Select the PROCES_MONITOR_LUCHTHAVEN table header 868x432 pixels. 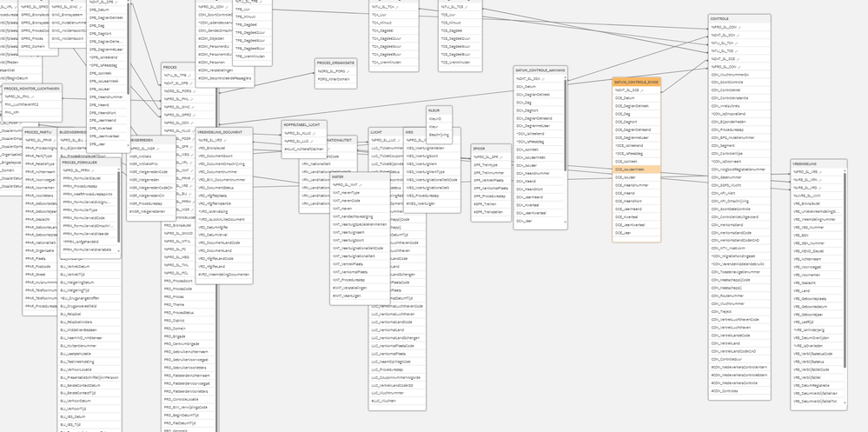coord(31,88)
